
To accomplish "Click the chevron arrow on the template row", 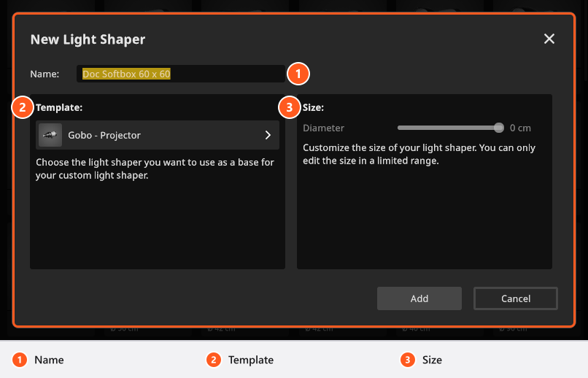I will [268, 135].
